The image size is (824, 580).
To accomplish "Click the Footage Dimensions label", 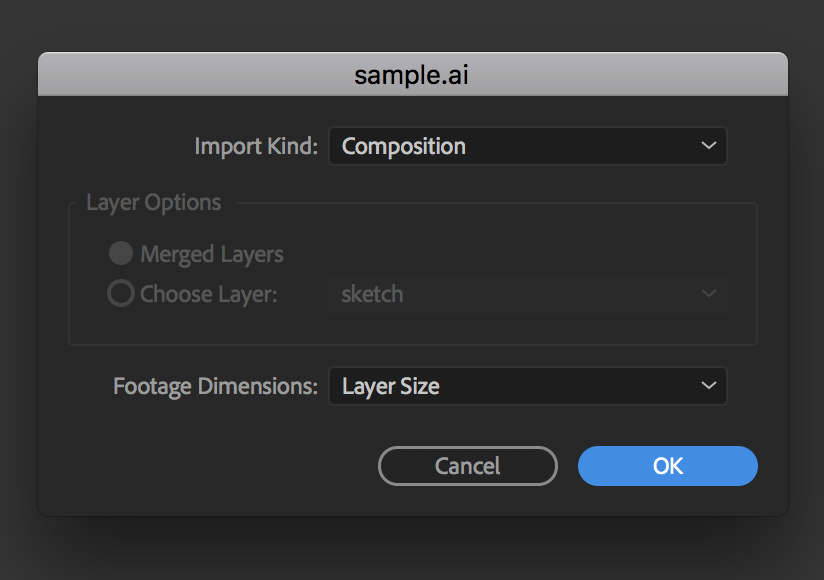I will pos(215,387).
